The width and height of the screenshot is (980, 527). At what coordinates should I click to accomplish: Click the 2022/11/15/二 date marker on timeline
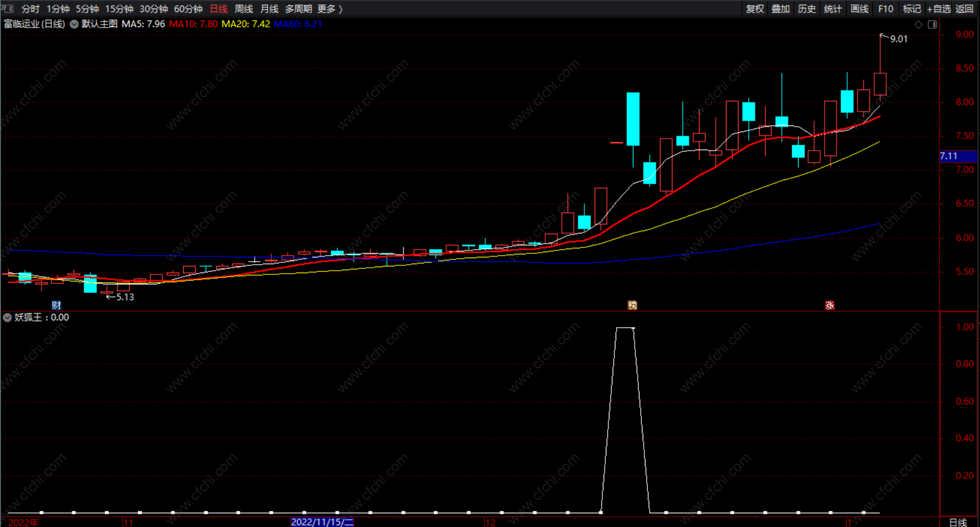[x=322, y=522]
